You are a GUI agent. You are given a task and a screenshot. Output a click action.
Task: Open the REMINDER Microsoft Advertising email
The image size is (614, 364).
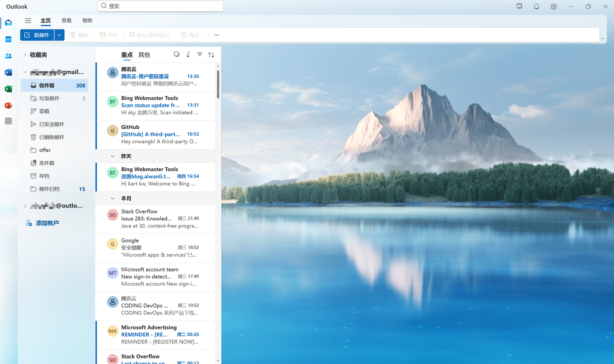tap(156, 335)
